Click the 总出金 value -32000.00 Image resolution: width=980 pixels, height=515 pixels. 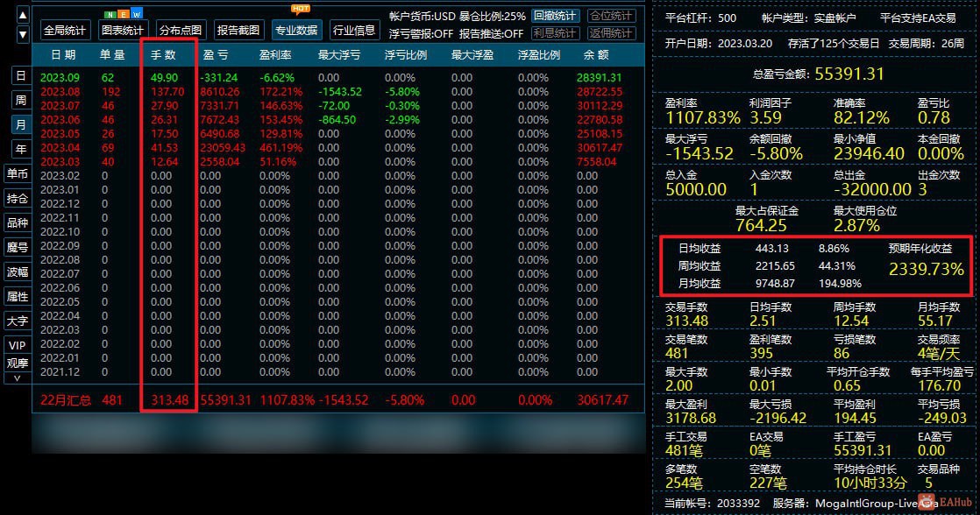point(872,190)
